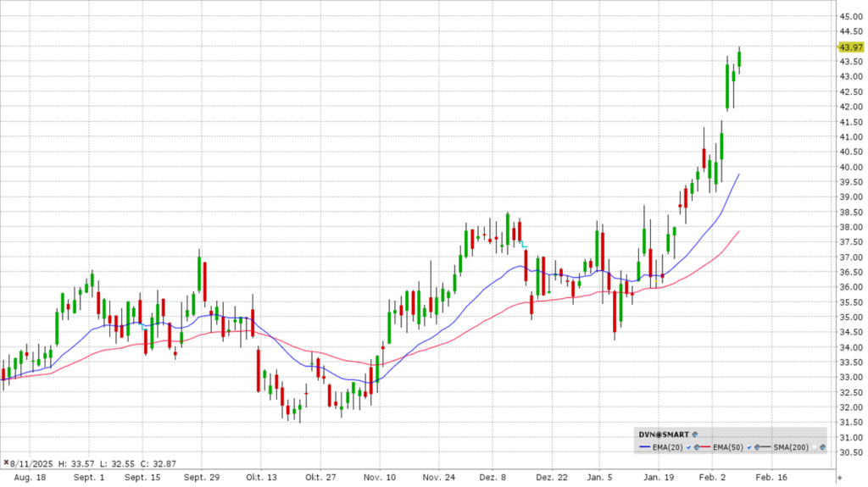Close the OHLC data readout with red X
The width and height of the screenshot is (868, 487).
point(7,464)
